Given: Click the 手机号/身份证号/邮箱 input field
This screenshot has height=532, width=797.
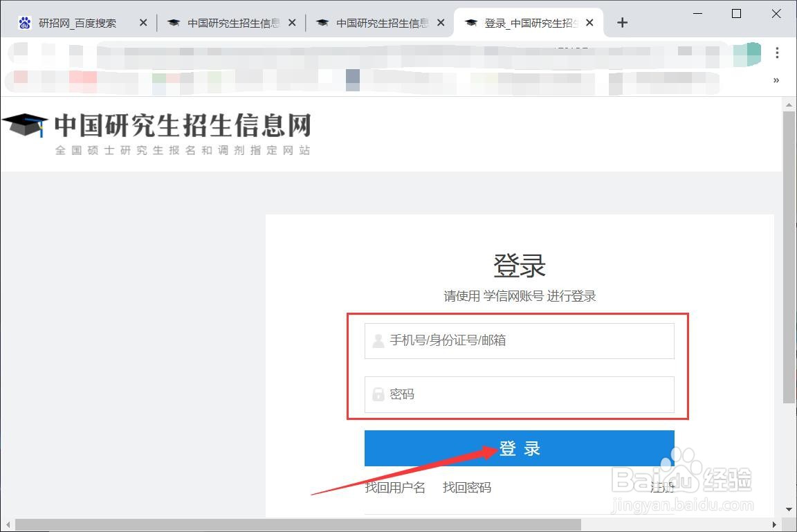Looking at the screenshot, I should tap(519, 340).
